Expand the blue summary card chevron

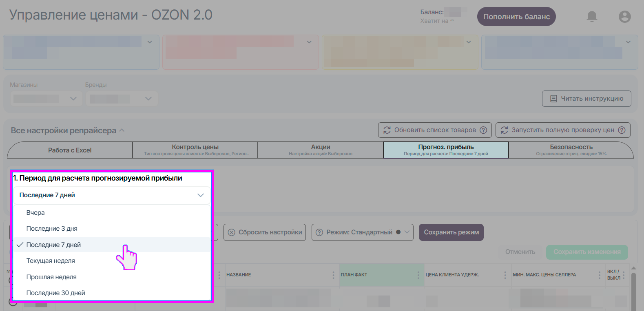[x=150, y=42]
